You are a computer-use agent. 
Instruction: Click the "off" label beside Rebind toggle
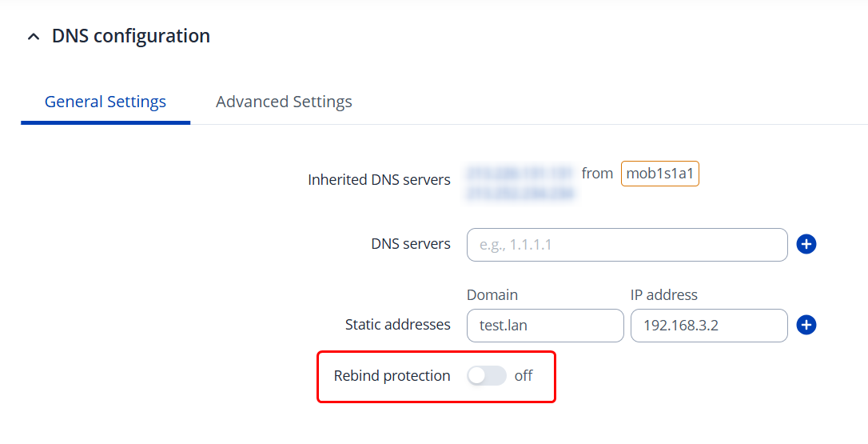coord(524,376)
